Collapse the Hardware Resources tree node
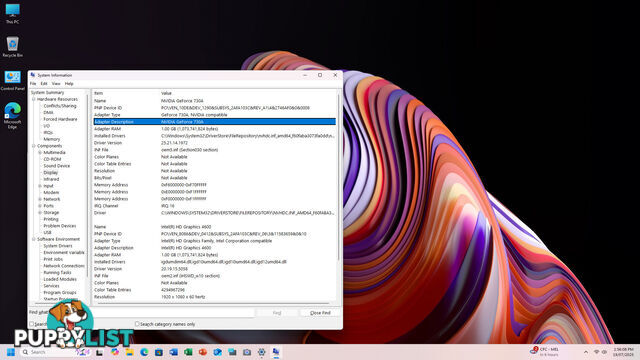This screenshot has width=640, height=360. point(34,99)
